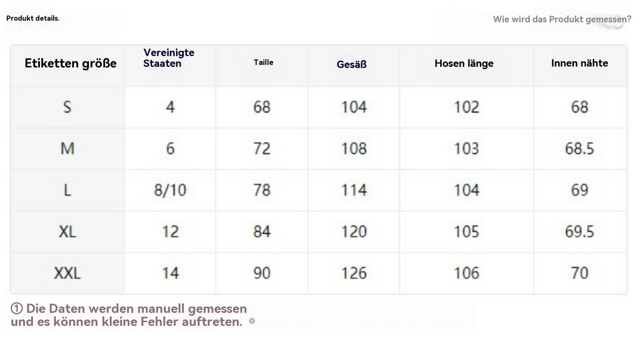Click the '8/10' US size cell

pyautogui.click(x=170, y=190)
